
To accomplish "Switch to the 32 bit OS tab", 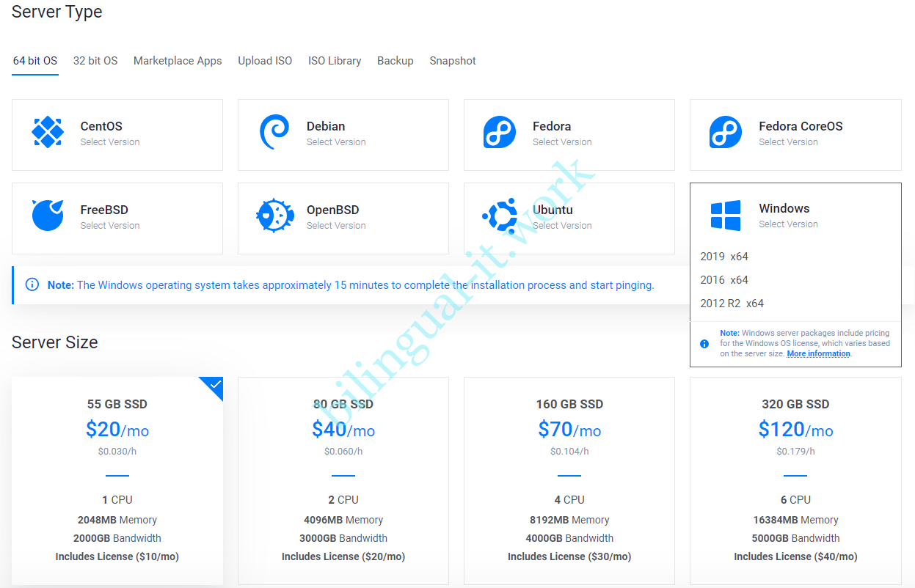I will tap(95, 61).
